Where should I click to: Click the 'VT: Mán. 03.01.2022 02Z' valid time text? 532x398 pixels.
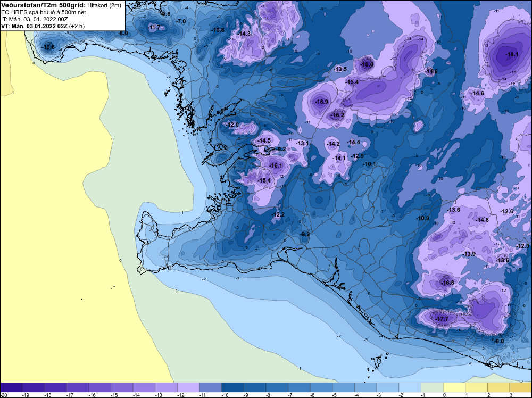(34, 26)
